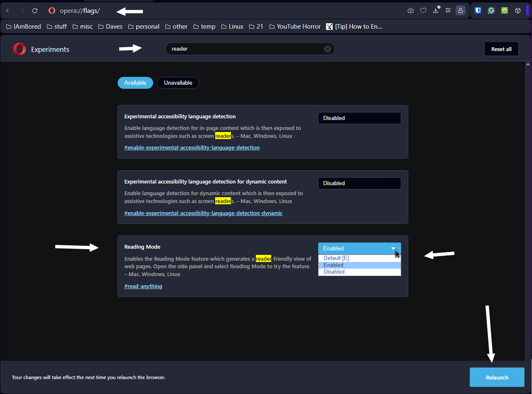Choose Disabled option in Reading Mode list
Viewport: 532px width, 394px height.
360,272
